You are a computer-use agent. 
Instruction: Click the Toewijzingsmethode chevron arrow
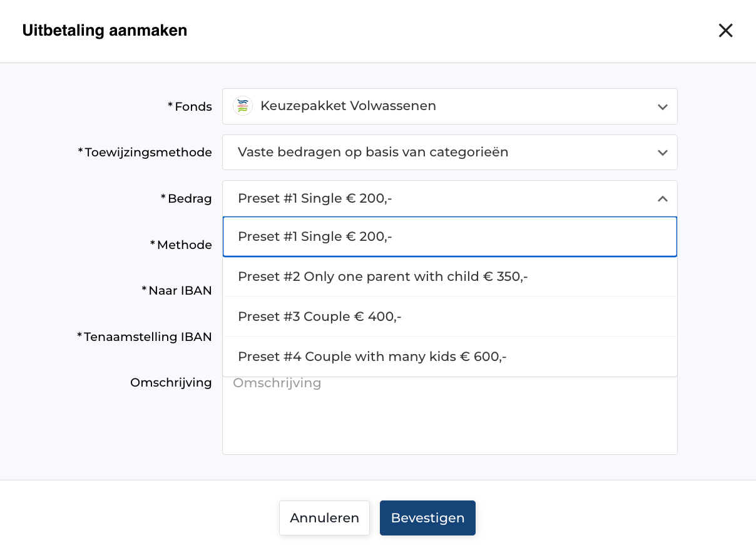(663, 153)
